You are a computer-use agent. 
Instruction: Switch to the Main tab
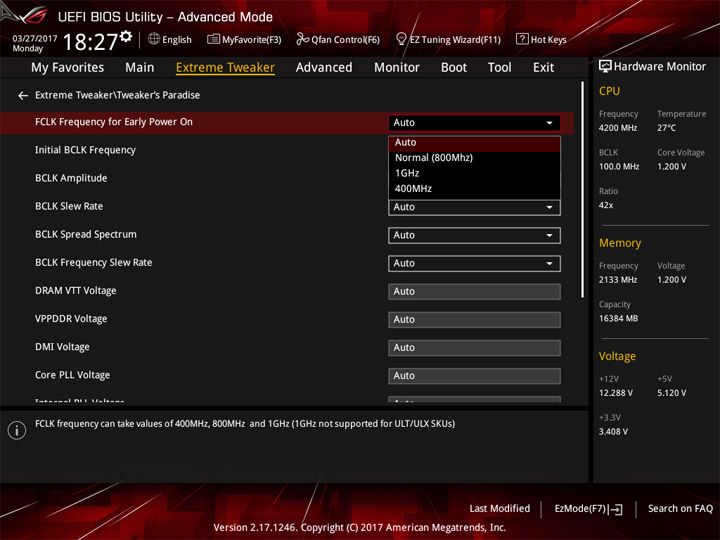point(140,68)
